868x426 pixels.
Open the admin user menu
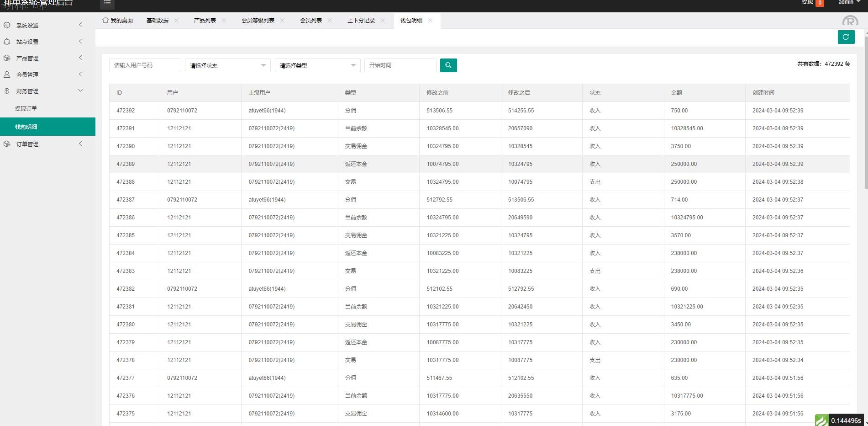pos(848,2)
